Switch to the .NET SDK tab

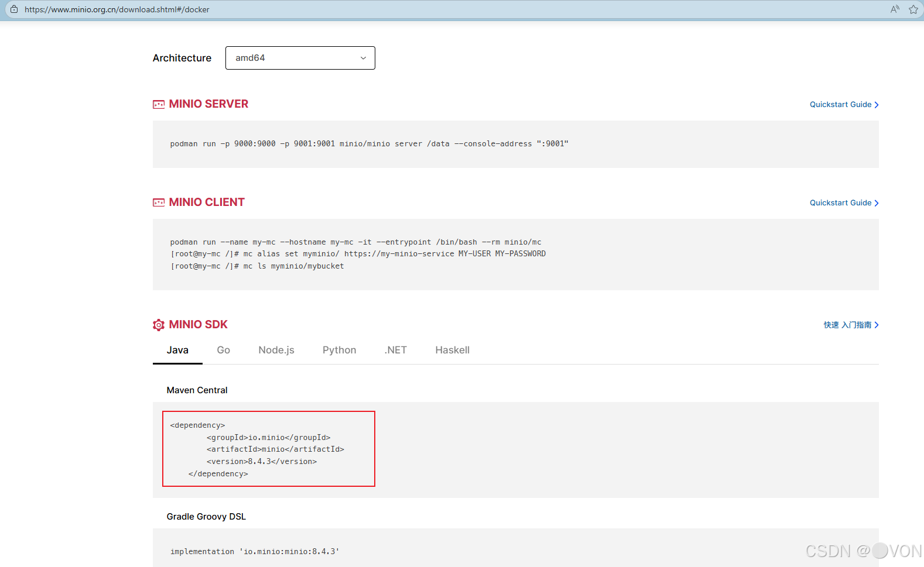coord(396,350)
